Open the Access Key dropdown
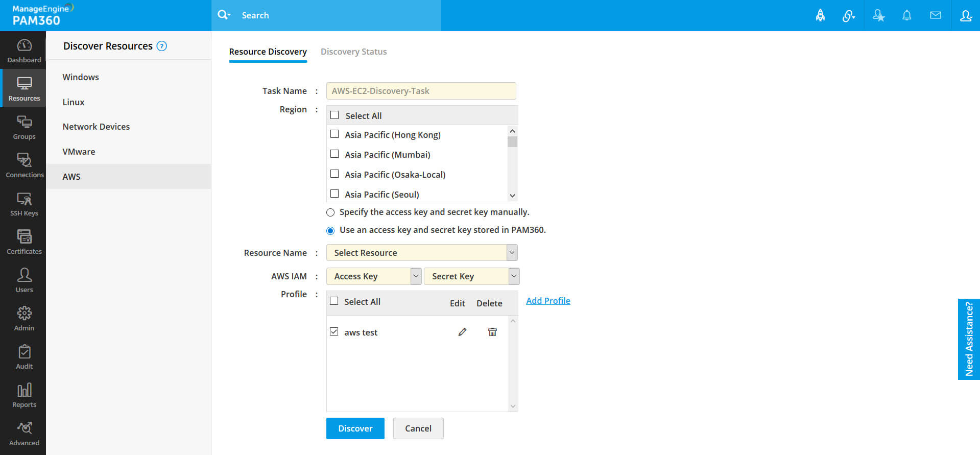 tap(374, 276)
